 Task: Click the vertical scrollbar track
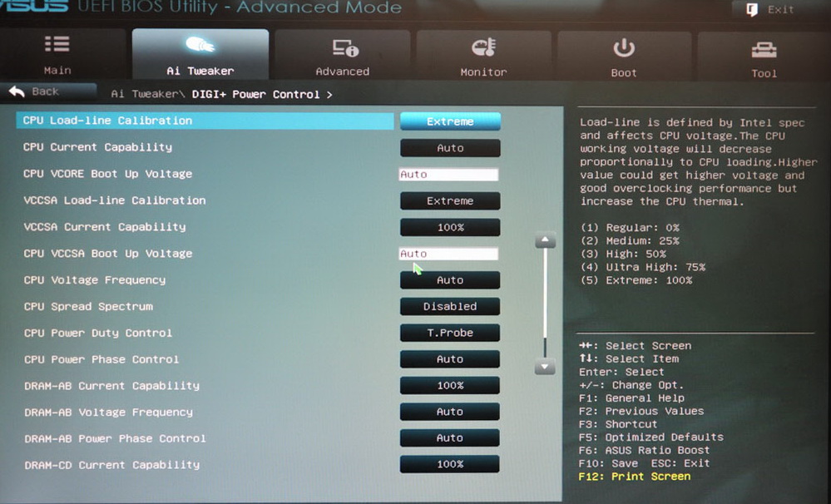coord(545,303)
